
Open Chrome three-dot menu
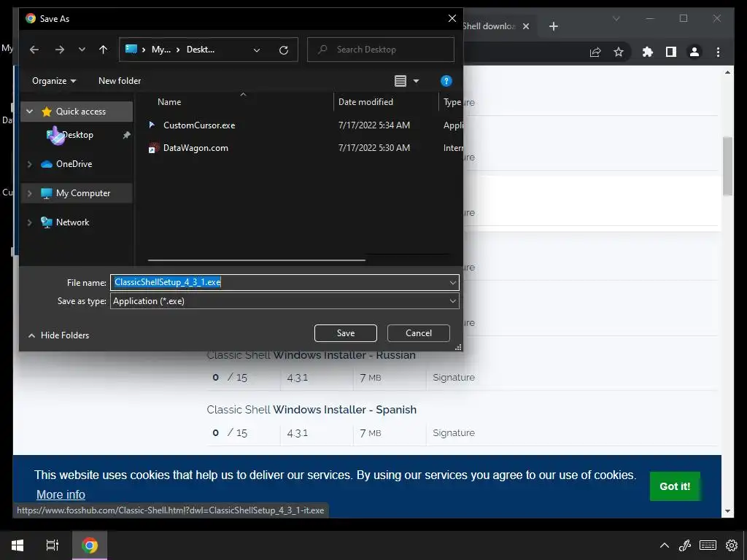(x=718, y=52)
